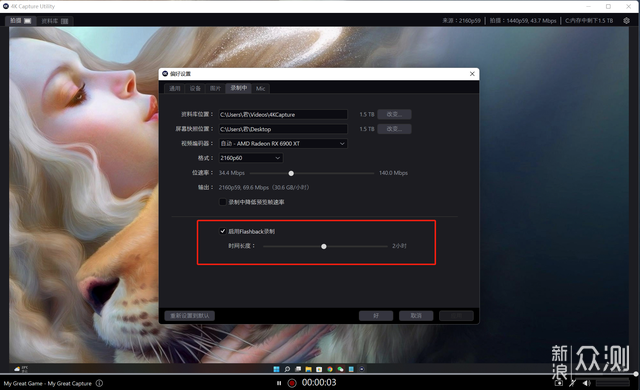The height and width of the screenshot is (390, 640).
Task: Mute audio with the speaker icon
Action: [587, 383]
